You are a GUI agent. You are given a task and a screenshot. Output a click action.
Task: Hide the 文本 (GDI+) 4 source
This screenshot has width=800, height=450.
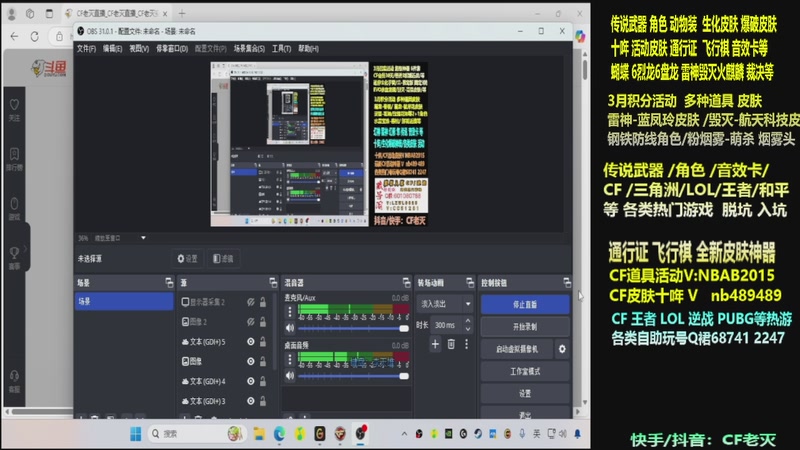251,381
